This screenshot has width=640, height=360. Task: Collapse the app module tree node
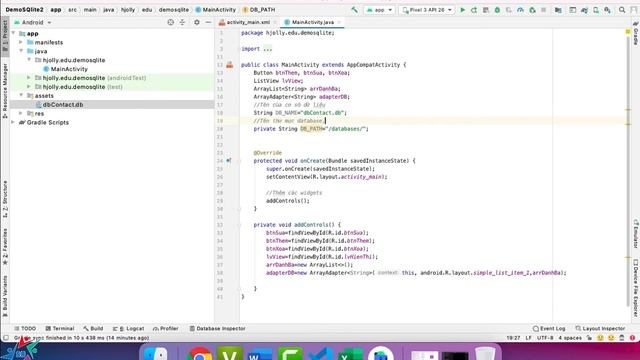pyautogui.click(x=13, y=33)
